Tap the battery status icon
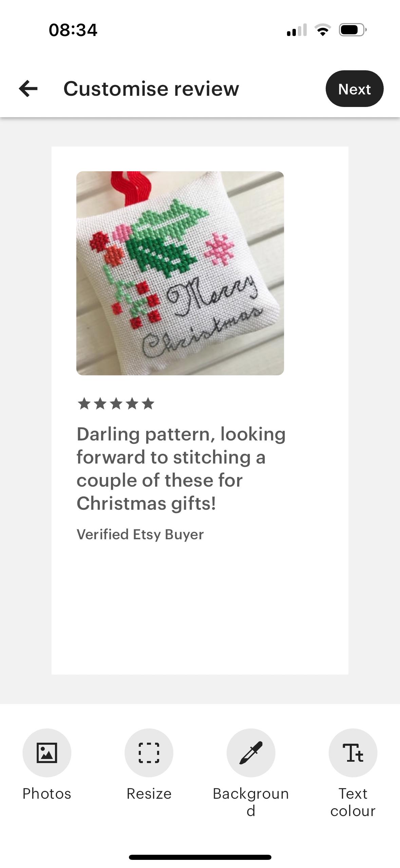The height and width of the screenshot is (868, 400). click(x=353, y=30)
